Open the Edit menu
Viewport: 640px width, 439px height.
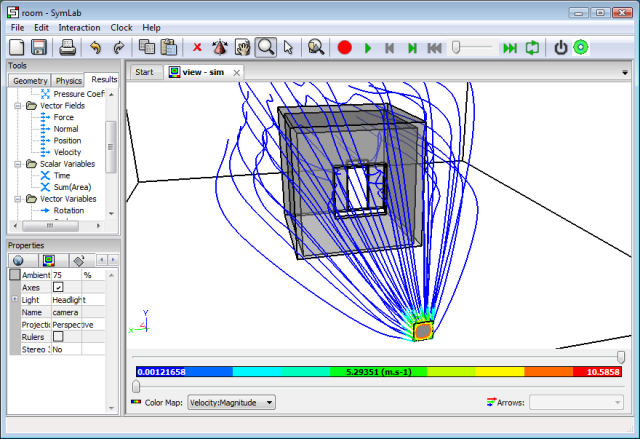click(41, 28)
